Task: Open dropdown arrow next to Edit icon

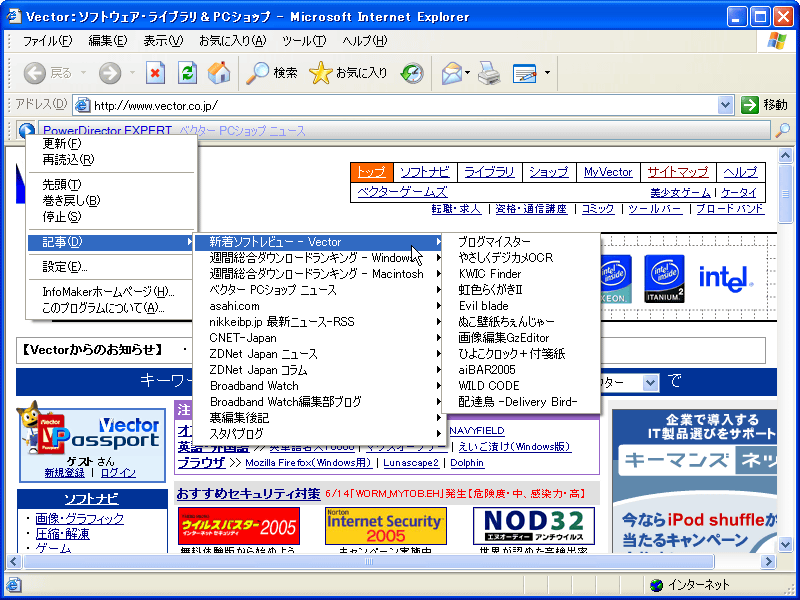Action: pyautogui.click(x=547, y=73)
